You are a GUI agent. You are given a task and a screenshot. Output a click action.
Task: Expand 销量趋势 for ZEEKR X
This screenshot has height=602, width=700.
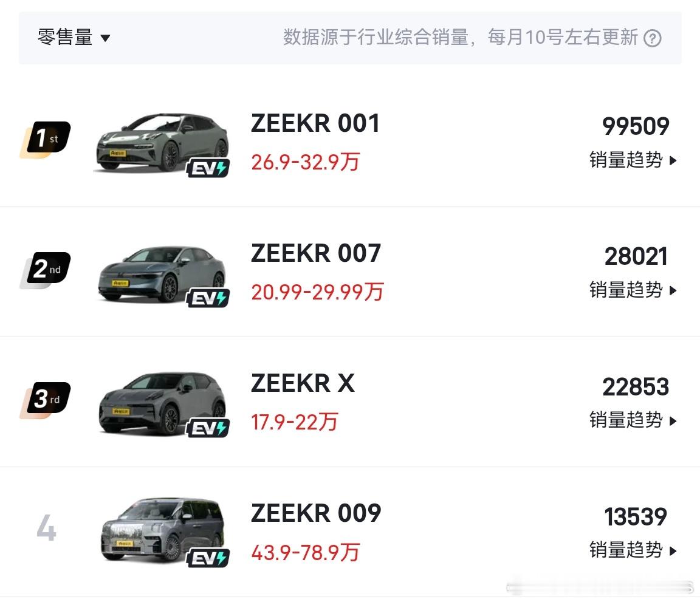click(633, 420)
